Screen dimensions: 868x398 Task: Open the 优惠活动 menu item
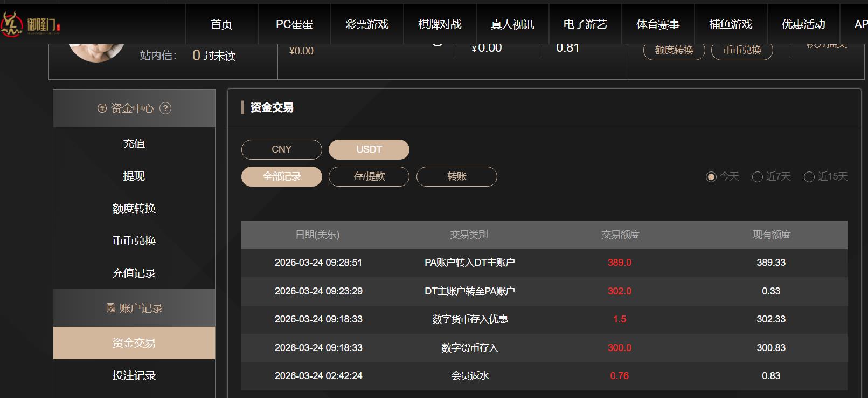point(804,24)
